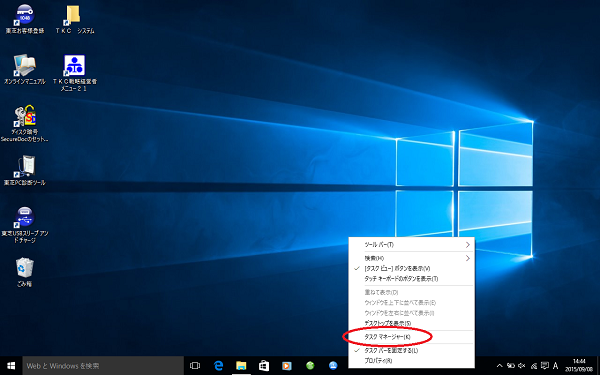Screen dimensions: 600x375
Task: Open File Explorer from taskbar
Action: (x=241, y=366)
